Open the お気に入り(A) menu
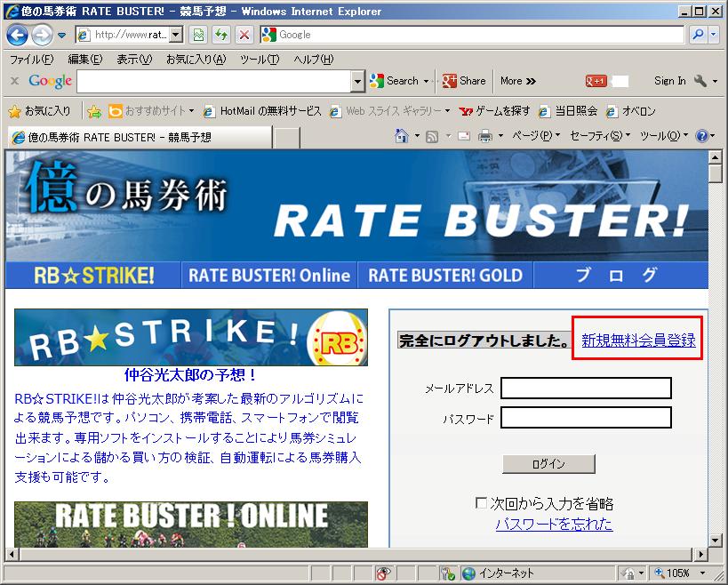Screen dimensions: 728x585 tap(196, 60)
